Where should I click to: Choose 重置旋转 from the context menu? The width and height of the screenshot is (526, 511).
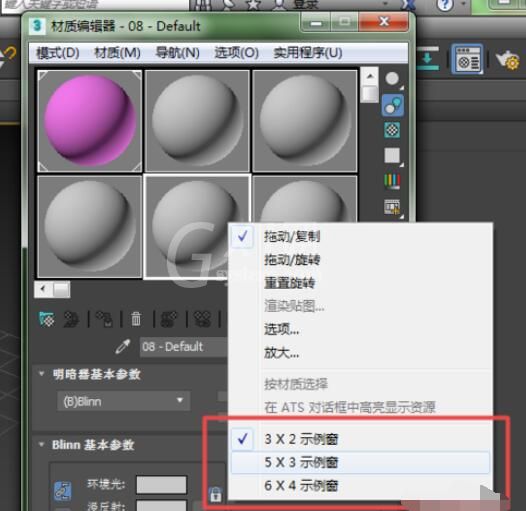click(360, 283)
